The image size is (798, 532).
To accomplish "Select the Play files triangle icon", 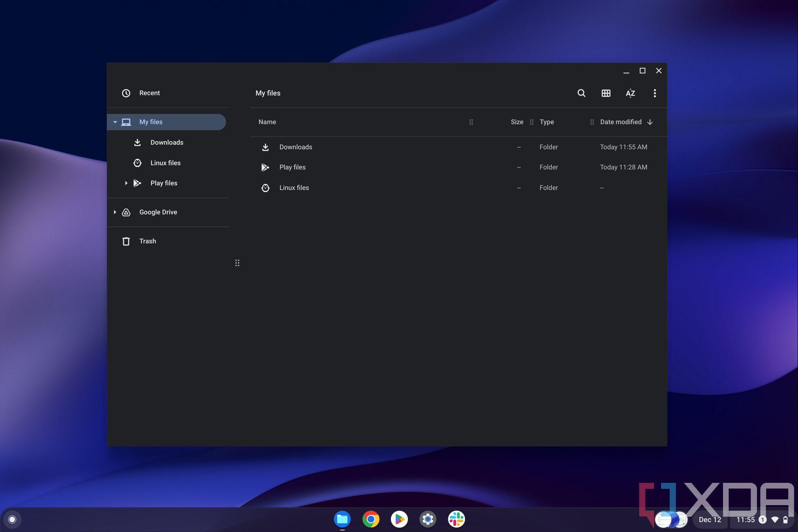I will (x=137, y=183).
